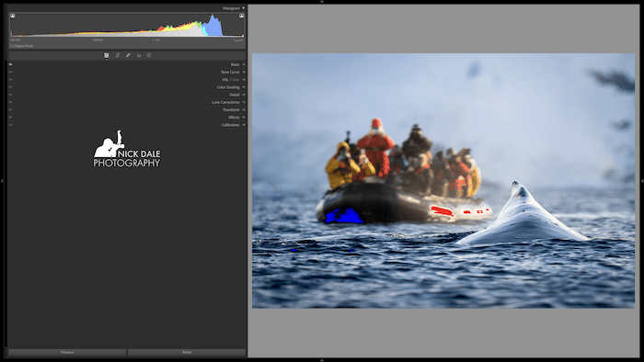Click the Tone Curve header label
Screen dimensions: 644x362
tap(230, 73)
